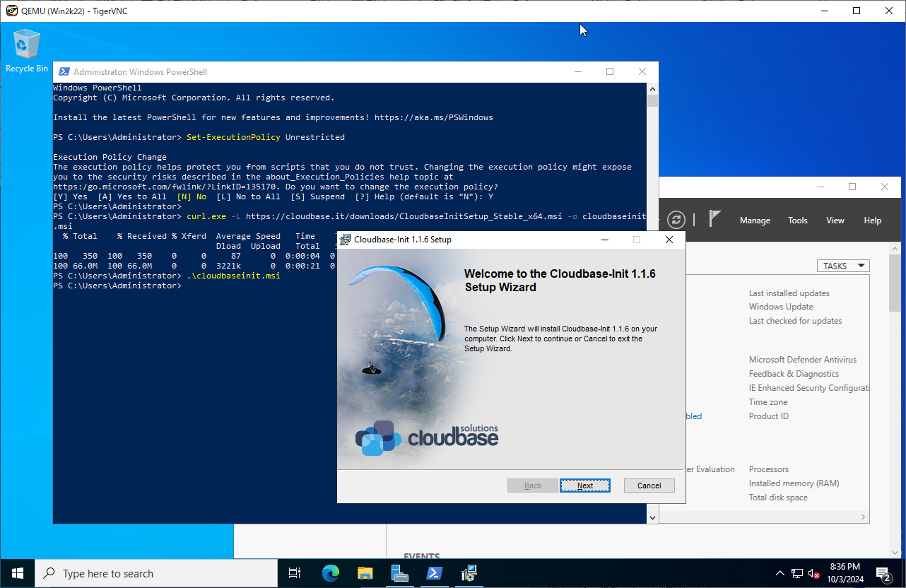
Task: Show hidden system tray icons
Action: click(780, 573)
